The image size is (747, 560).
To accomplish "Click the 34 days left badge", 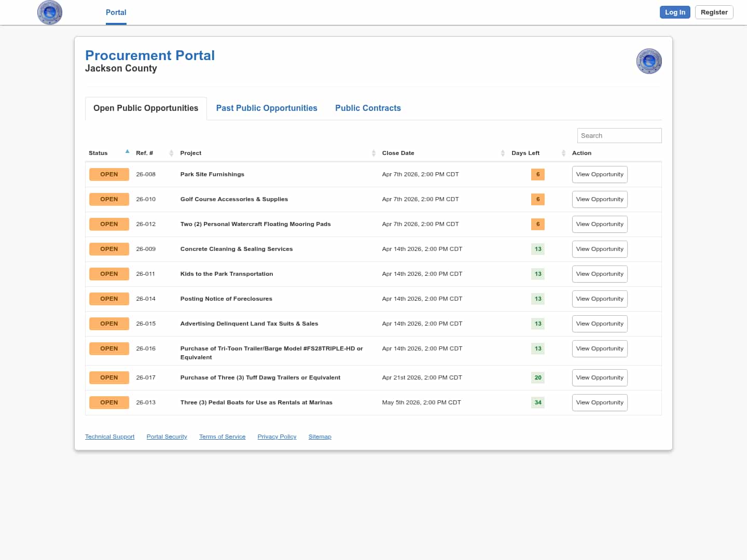I will tap(538, 402).
